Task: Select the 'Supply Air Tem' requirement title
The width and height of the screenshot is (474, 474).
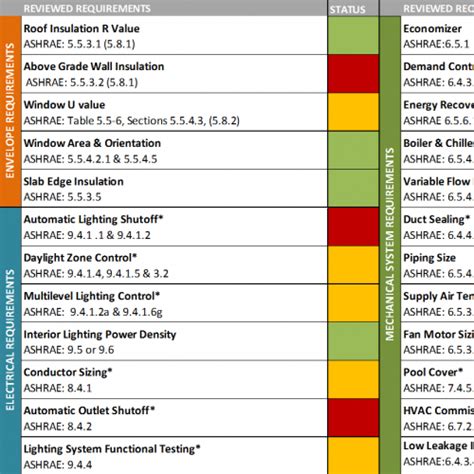Action: click(438, 296)
